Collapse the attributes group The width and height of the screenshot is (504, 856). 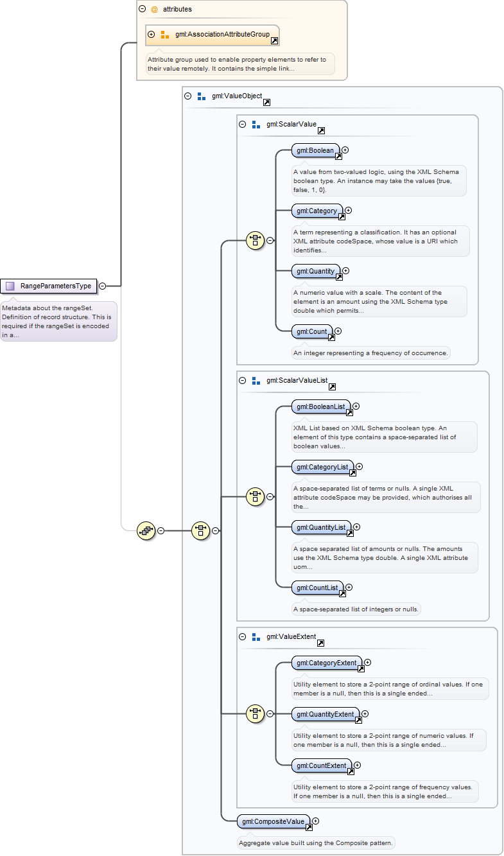point(142,10)
